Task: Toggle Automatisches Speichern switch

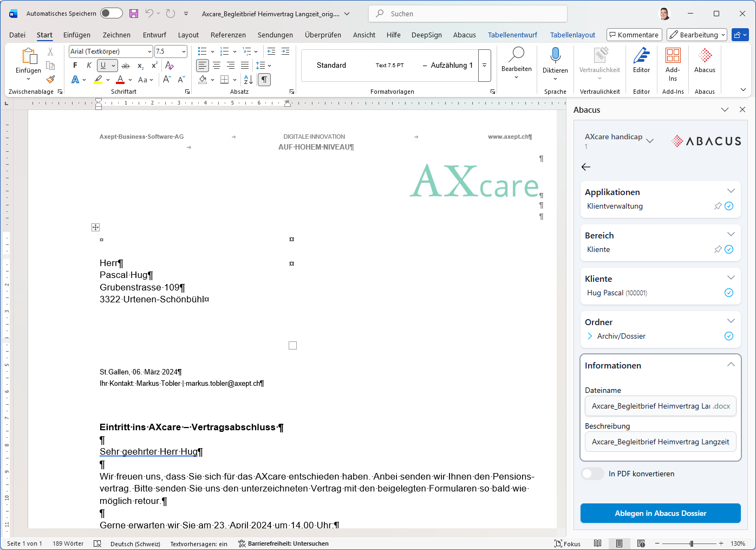Action: pyautogui.click(x=112, y=14)
